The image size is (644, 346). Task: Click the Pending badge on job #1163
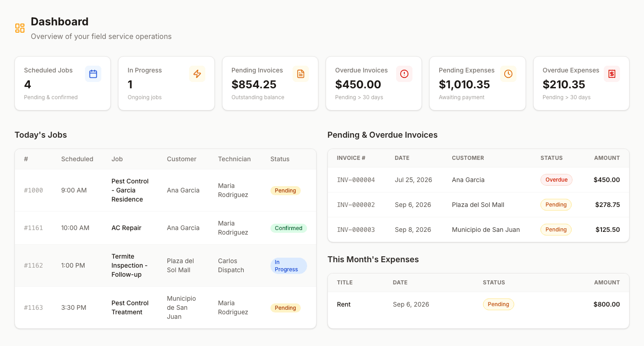285,308
